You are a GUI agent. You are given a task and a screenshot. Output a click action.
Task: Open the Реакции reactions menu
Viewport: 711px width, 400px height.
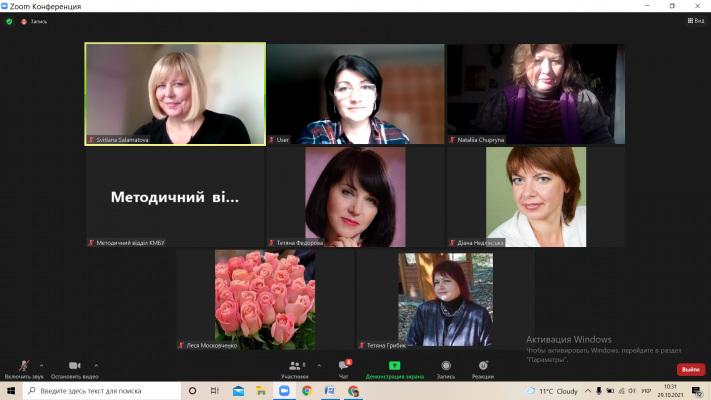click(x=483, y=368)
